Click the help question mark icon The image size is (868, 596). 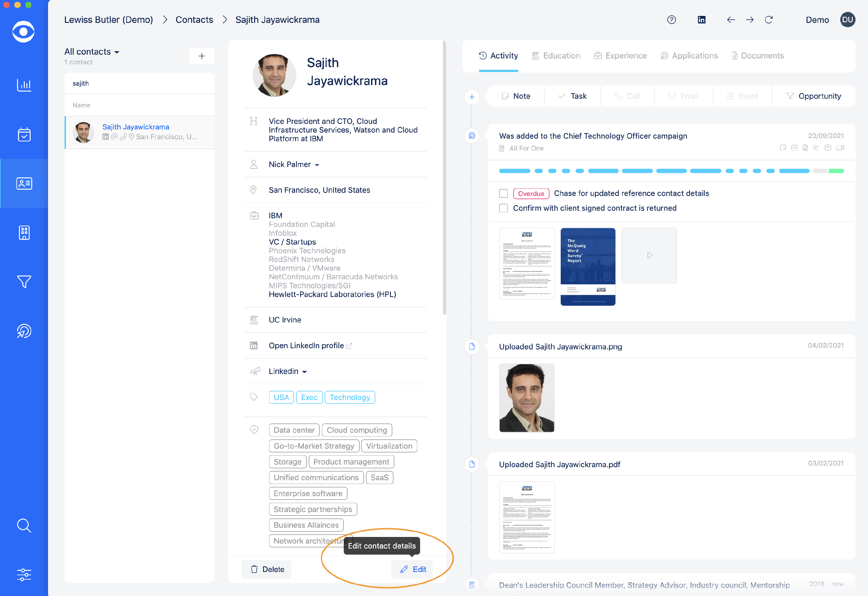(x=671, y=19)
